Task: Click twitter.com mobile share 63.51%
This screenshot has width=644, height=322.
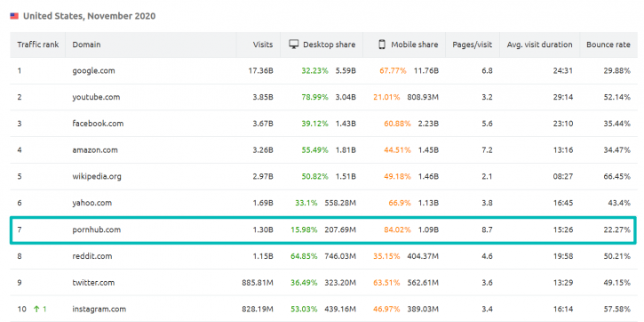Action: 386,283
